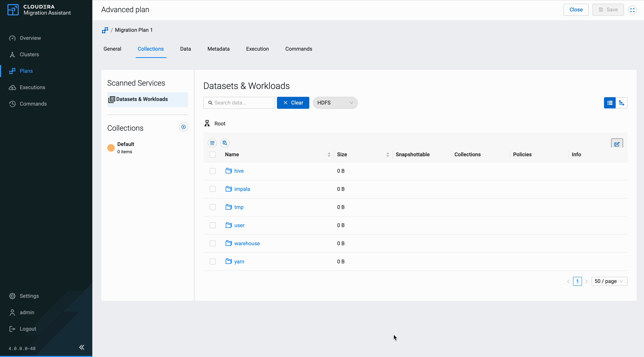Viewport: 644px width, 357px height.
Task: Check the impala row checkbox
Action: click(x=212, y=189)
